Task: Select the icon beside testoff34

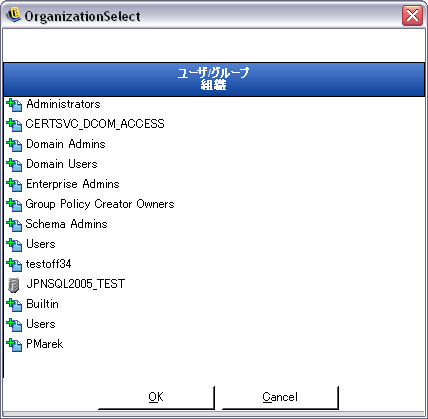Action: pyautogui.click(x=14, y=265)
